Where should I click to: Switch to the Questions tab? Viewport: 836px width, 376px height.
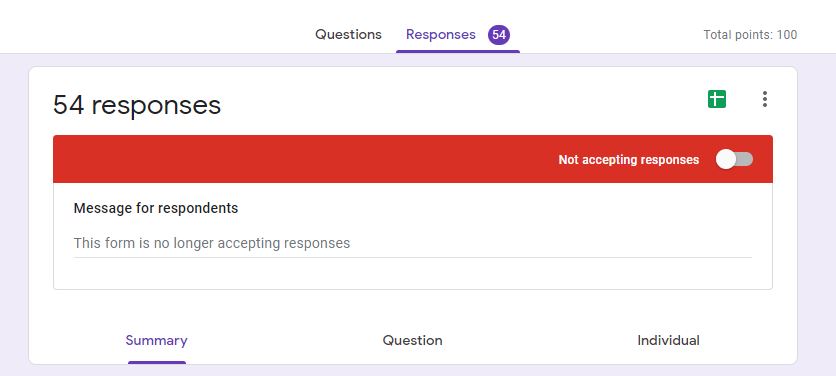(348, 35)
